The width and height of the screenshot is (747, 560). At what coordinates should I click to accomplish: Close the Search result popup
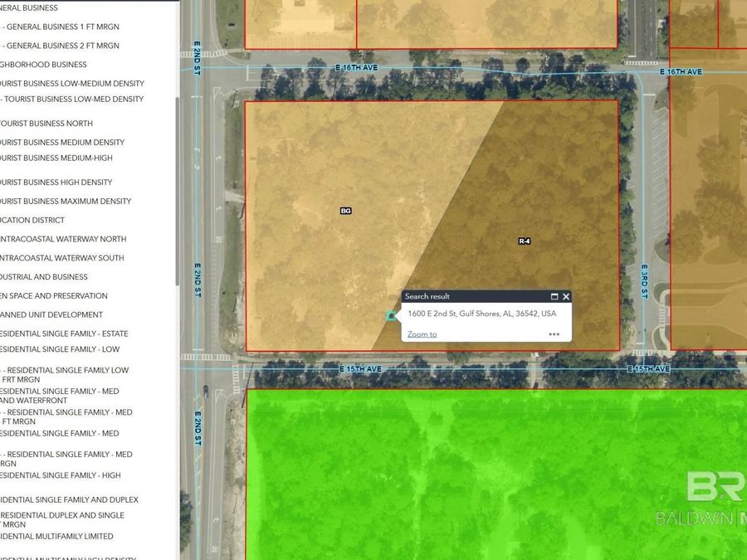tap(566, 296)
